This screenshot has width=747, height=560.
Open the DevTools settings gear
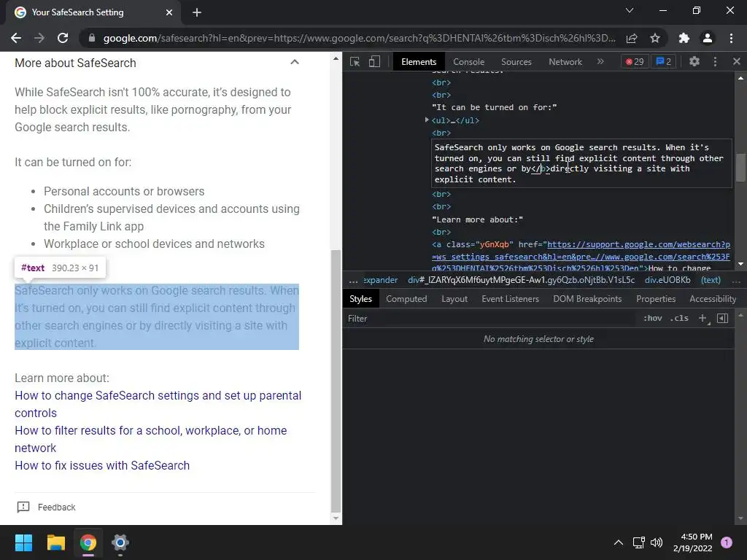[x=694, y=61]
